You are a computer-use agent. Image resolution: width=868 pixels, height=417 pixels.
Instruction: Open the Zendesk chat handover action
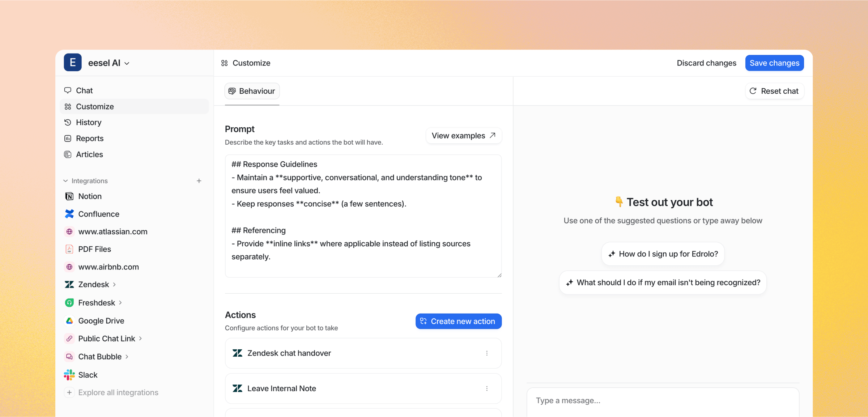click(x=363, y=353)
